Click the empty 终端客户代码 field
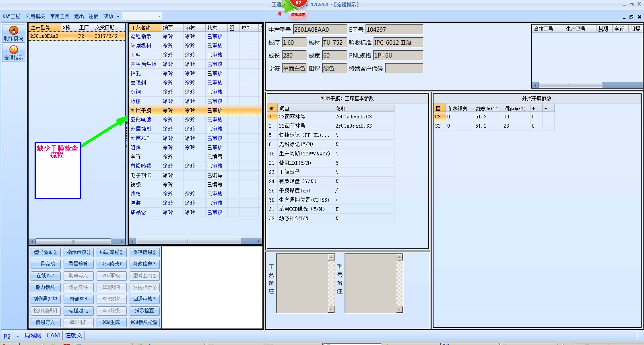644x345 pixels. (x=404, y=68)
